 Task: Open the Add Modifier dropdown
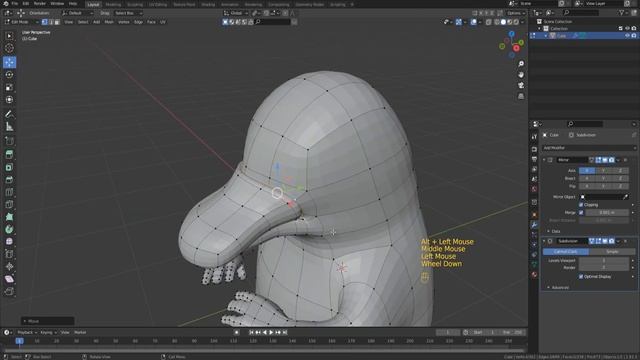click(x=589, y=148)
